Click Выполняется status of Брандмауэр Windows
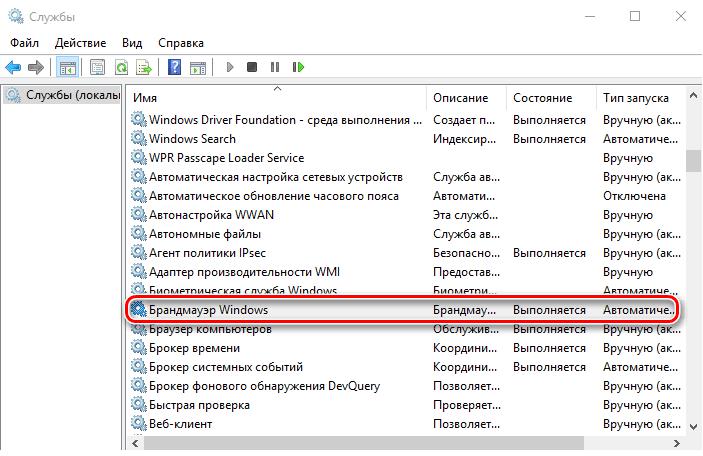 [x=549, y=309]
